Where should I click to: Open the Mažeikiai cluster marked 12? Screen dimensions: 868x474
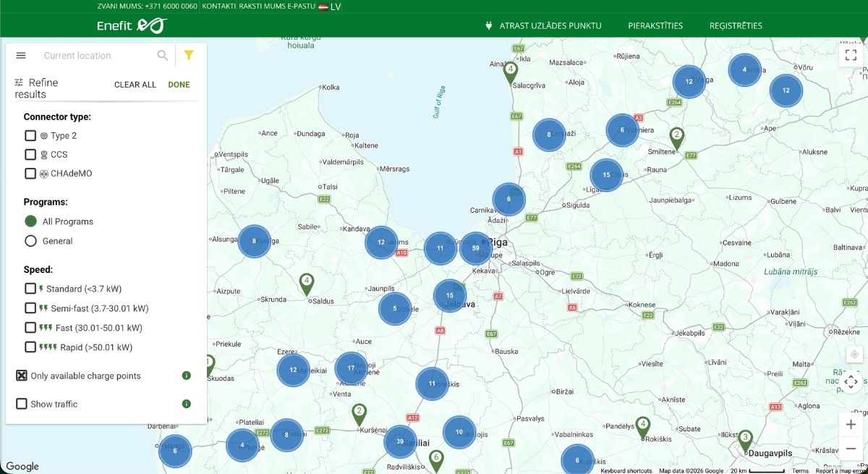pyautogui.click(x=293, y=370)
